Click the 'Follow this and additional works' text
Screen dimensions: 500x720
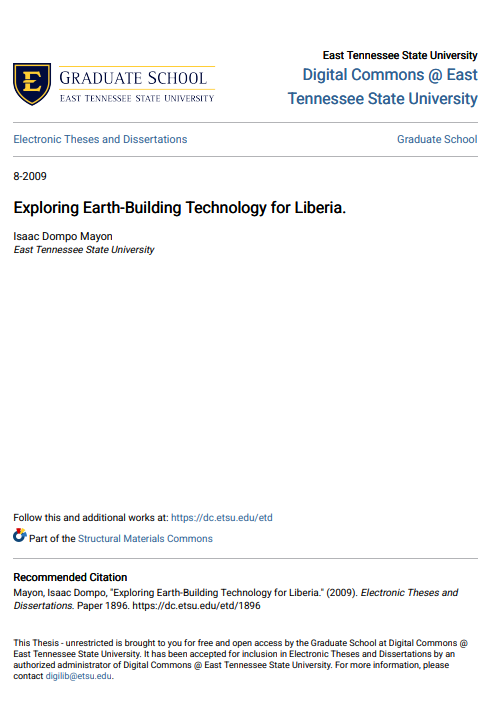click(x=91, y=518)
